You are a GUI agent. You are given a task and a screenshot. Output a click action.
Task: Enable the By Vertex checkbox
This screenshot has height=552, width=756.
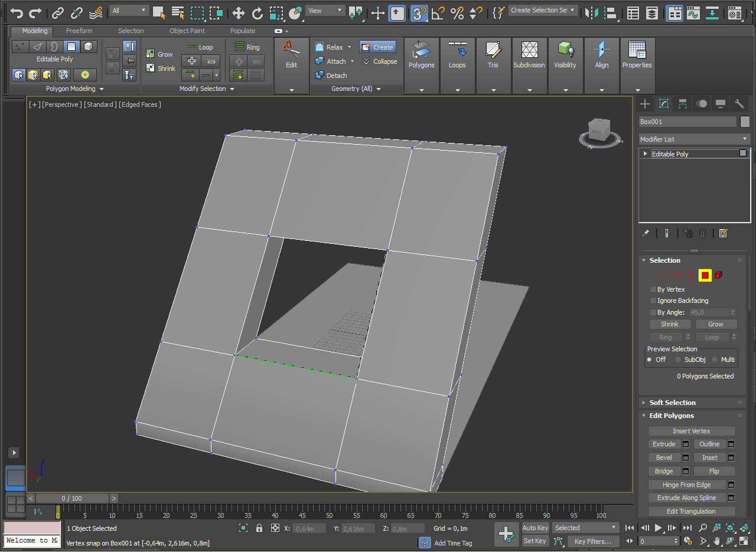pyautogui.click(x=653, y=289)
